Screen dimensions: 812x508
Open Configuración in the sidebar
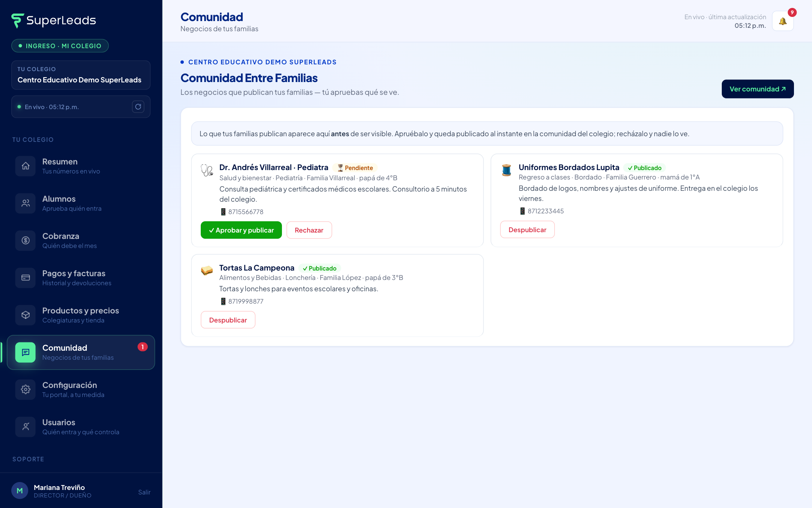point(81,389)
